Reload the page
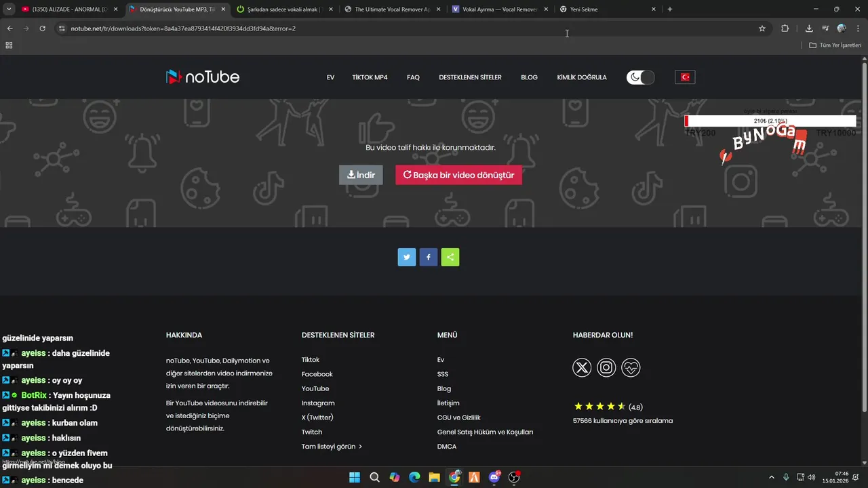868x488 pixels. [42, 28]
